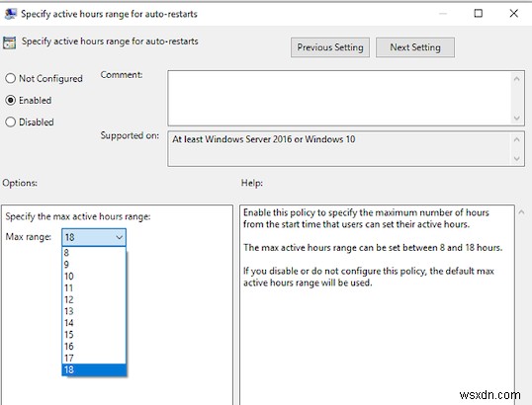Image resolution: width=532 pixels, height=405 pixels.
Task: Choose 9 from the Max range list
Action: [x=94, y=265]
